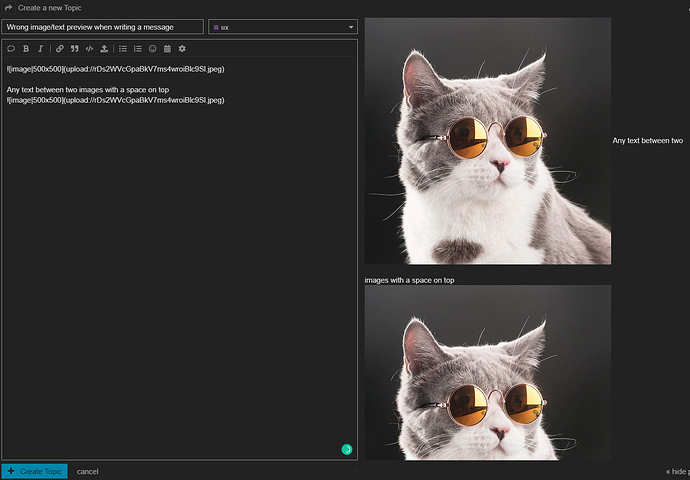Click first image markdown line in the editor
690x480 pixels.
pos(115,69)
